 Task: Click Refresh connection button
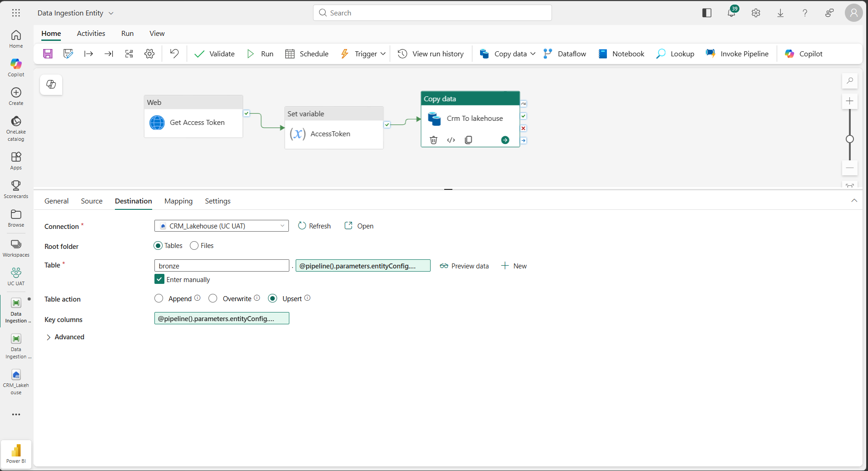pyautogui.click(x=314, y=226)
